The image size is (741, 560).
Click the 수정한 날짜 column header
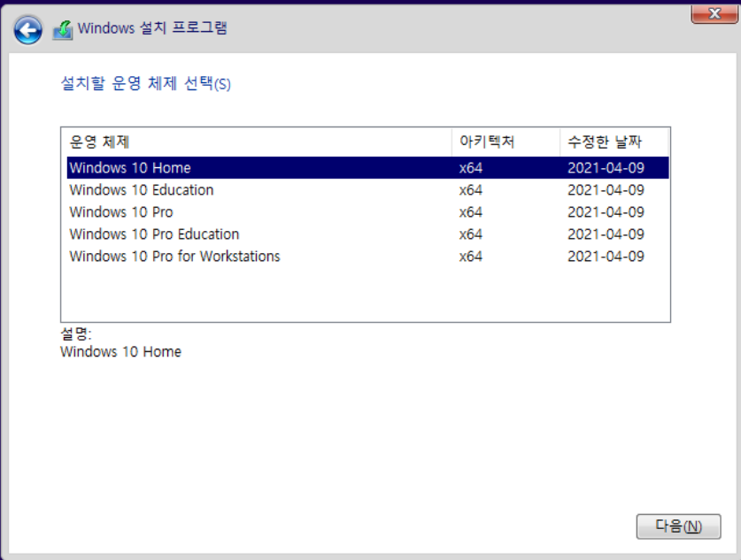pyautogui.click(x=614, y=142)
